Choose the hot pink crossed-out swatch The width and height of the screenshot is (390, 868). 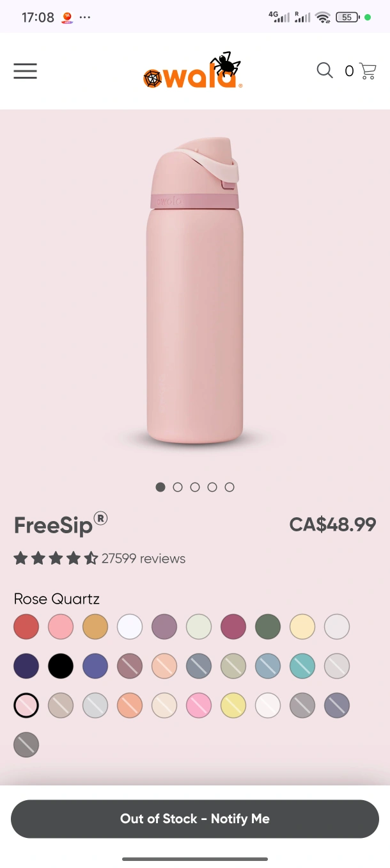click(199, 706)
